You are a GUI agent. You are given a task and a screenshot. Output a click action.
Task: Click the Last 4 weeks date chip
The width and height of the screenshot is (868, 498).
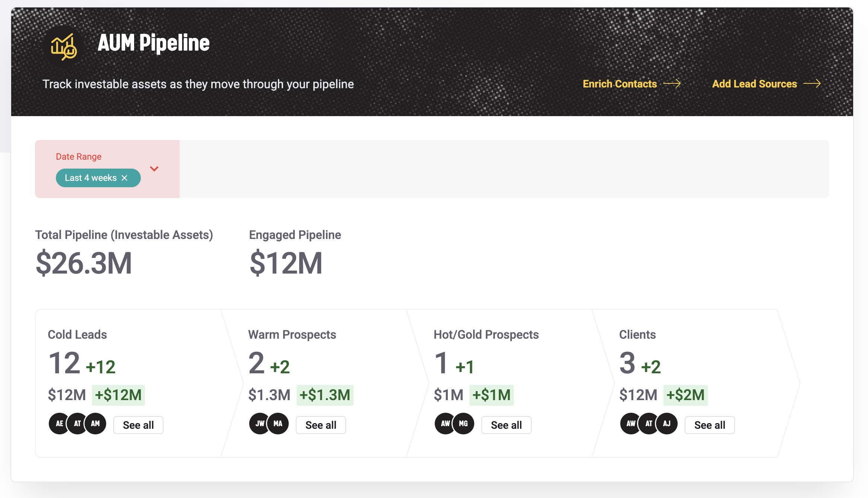pyautogui.click(x=91, y=178)
